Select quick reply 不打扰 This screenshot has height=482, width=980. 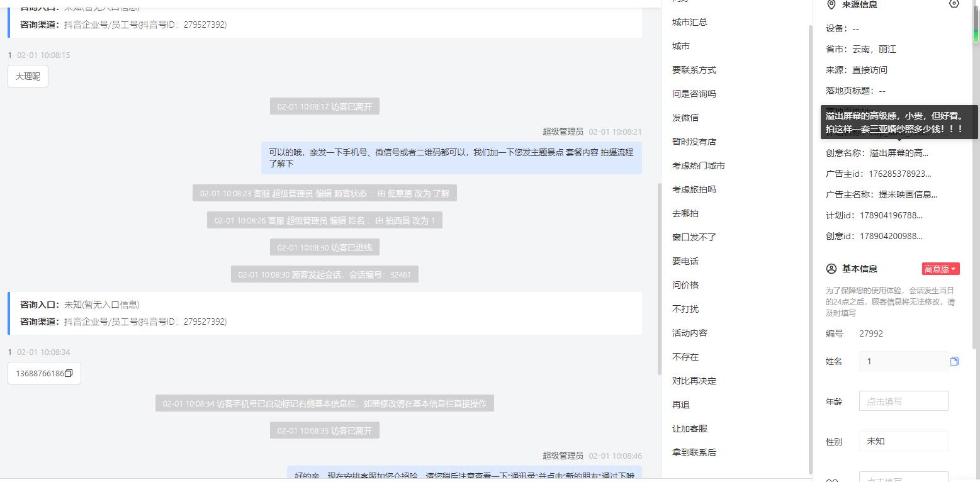[685, 309]
